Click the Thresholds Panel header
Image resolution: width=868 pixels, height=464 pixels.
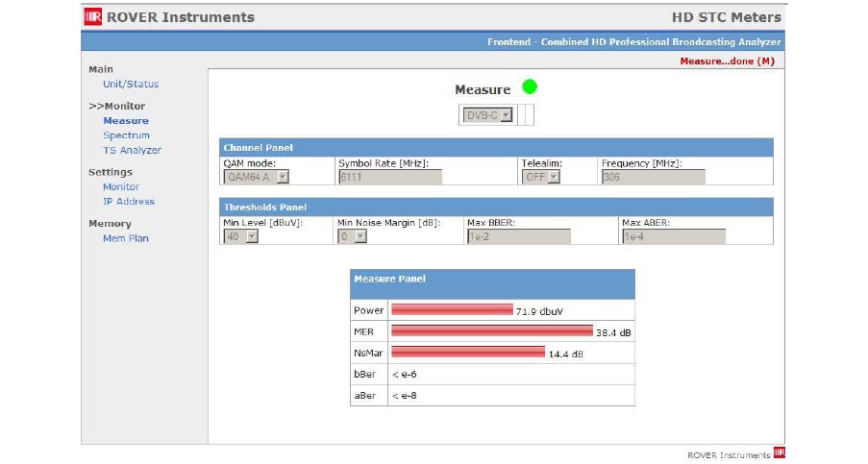pos(496,207)
